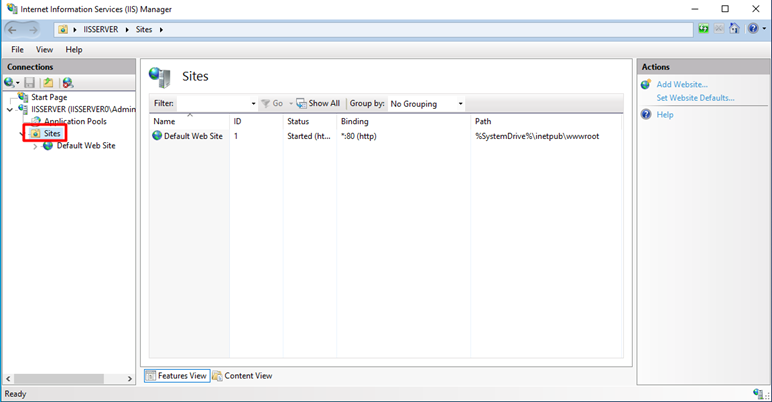772x402 pixels.
Task: Switch to Content View tab
Action: coord(242,376)
